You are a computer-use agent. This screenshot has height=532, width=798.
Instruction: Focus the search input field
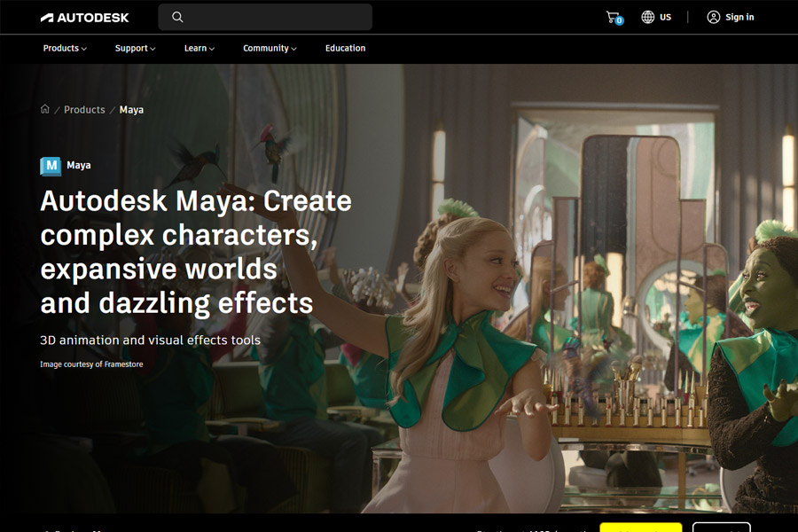[x=265, y=18]
